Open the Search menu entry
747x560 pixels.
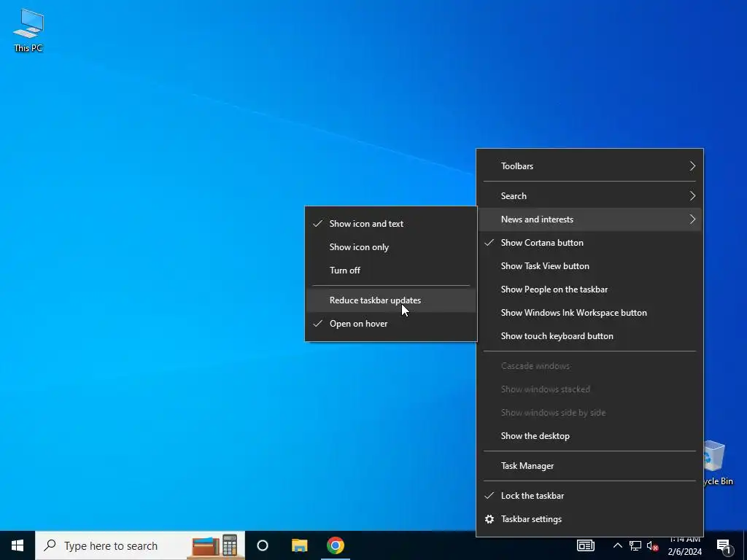click(589, 195)
